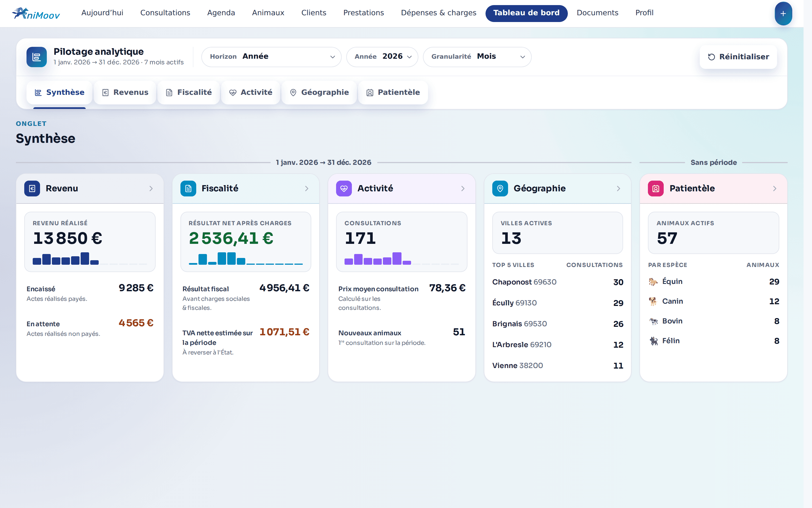Click the Chaponost 69630 row
The height and width of the screenshot is (508, 812).
(557, 282)
